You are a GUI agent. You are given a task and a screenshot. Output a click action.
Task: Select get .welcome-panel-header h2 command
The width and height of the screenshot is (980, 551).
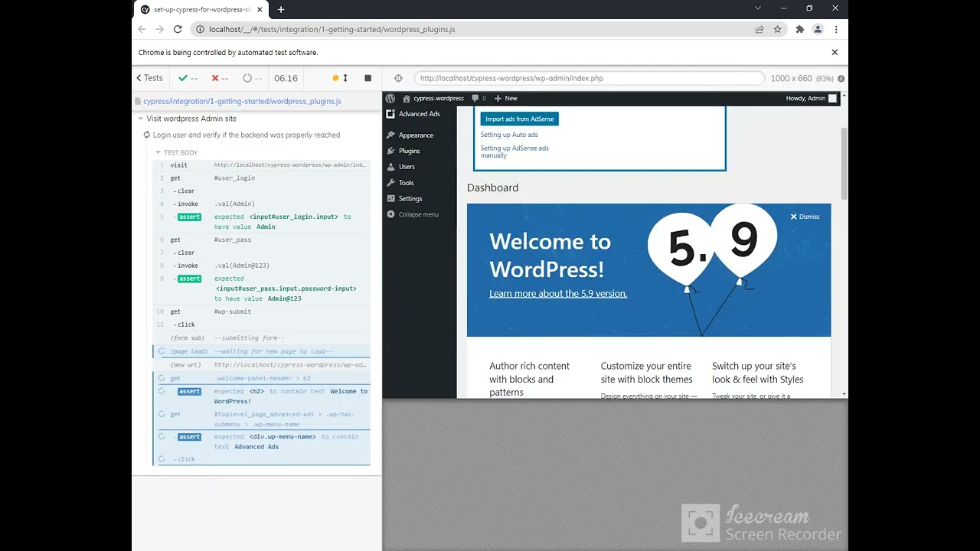point(261,378)
